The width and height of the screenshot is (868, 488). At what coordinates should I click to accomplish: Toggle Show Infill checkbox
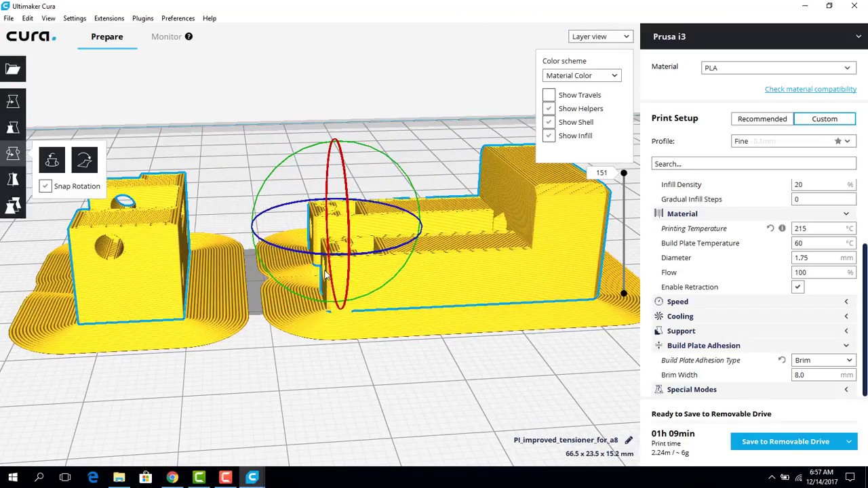549,136
